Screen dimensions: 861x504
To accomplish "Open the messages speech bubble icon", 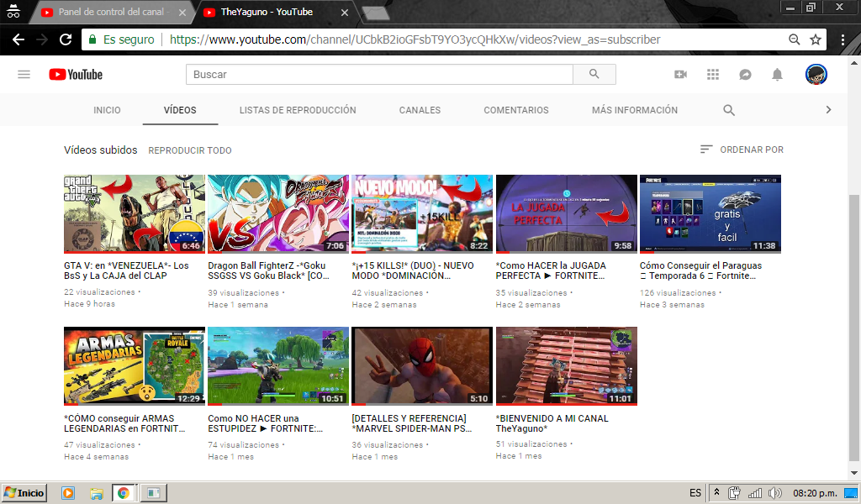I will click(745, 74).
